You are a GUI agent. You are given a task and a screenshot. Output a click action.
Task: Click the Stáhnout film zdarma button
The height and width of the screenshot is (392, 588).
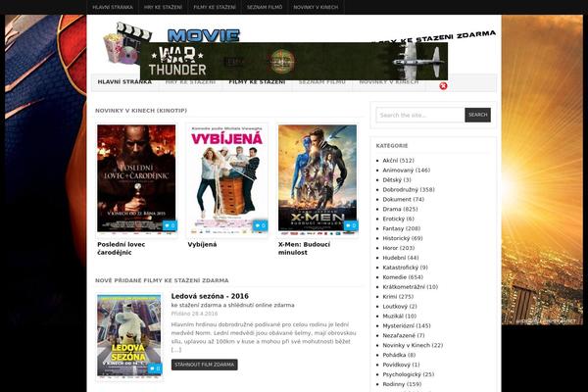(x=205, y=365)
